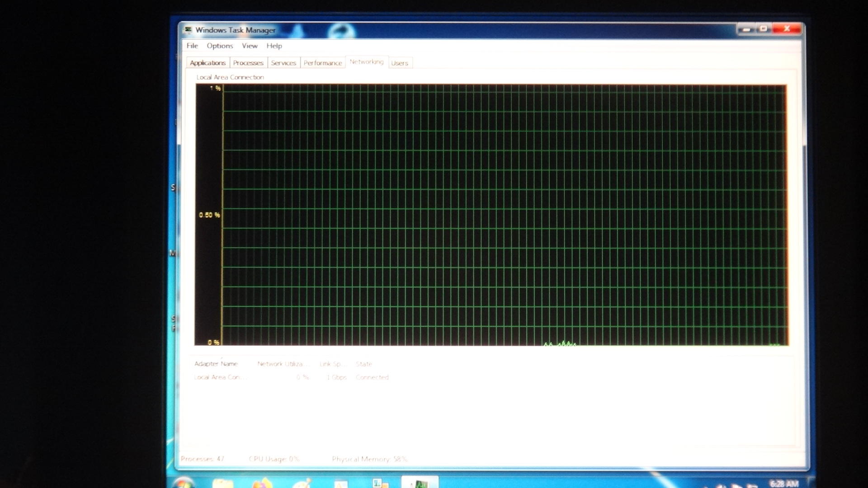Click the 6:28 AM taskbar clock
This screenshot has width=868, height=488.
point(784,483)
